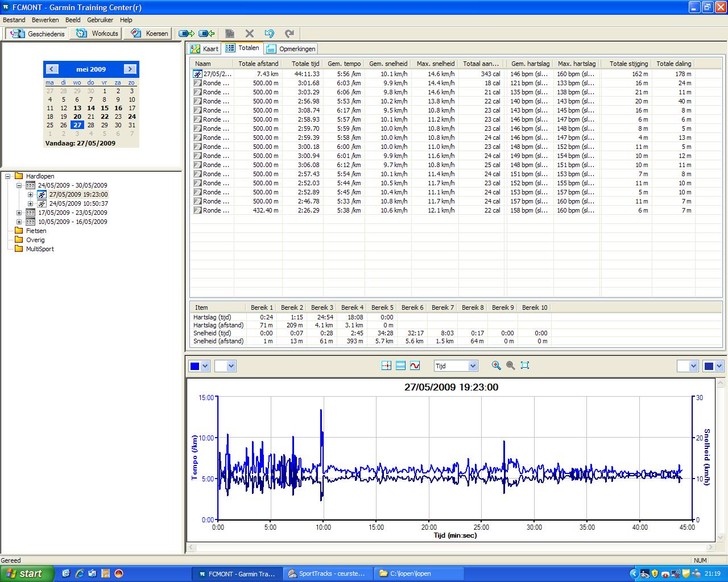This screenshot has height=582, width=728.
Task: Toggle the smoothing curve graph icon
Action: coord(415,366)
